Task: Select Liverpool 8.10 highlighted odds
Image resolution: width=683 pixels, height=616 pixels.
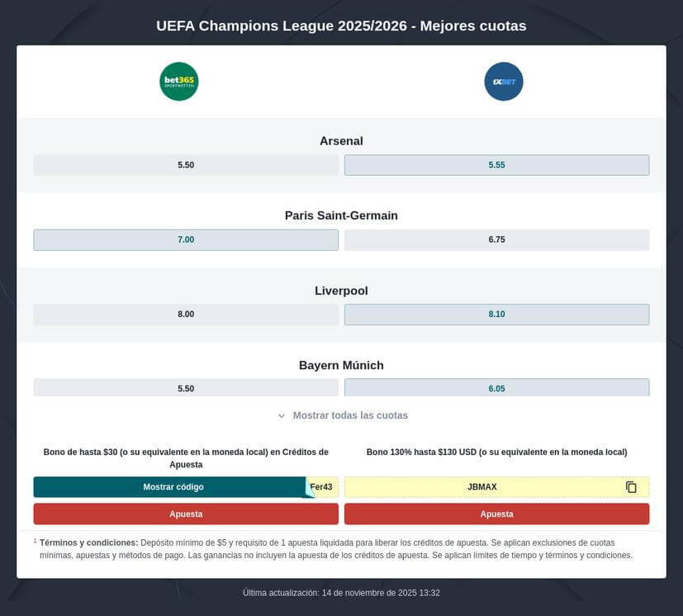Action: click(x=496, y=314)
